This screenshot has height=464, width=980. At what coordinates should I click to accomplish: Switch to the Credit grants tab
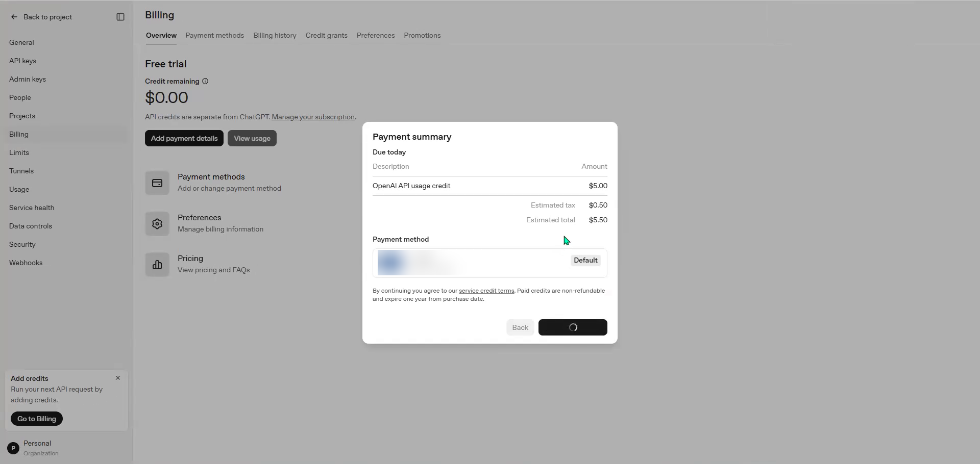tap(327, 35)
